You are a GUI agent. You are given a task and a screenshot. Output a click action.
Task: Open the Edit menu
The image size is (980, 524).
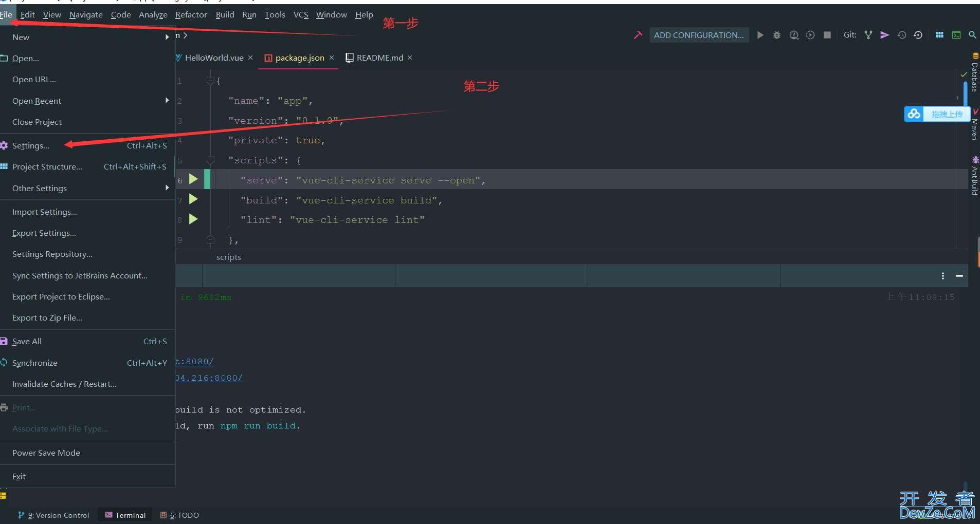[28, 14]
